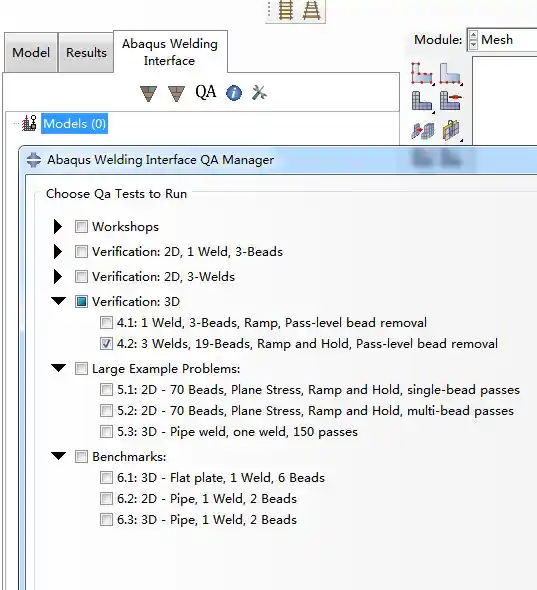Toggle the Workshops checkbox
Image resolution: width=537 pixels, height=590 pixels.
tap(81, 227)
